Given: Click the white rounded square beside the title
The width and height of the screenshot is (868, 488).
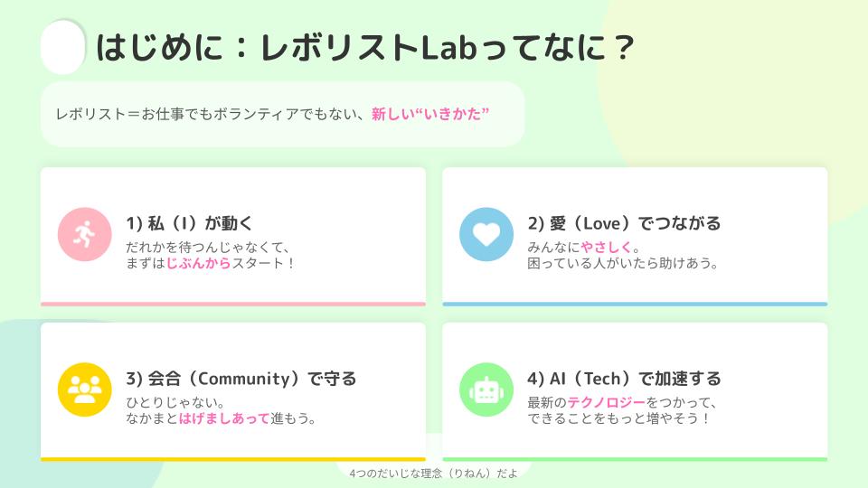Looking at the screenshot, I should (63, 48).
